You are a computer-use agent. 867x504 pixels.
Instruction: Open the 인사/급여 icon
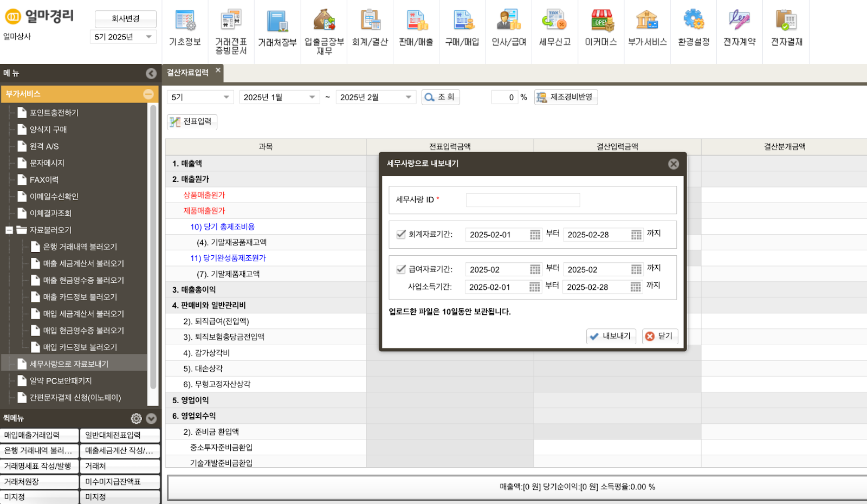point(509,28)
